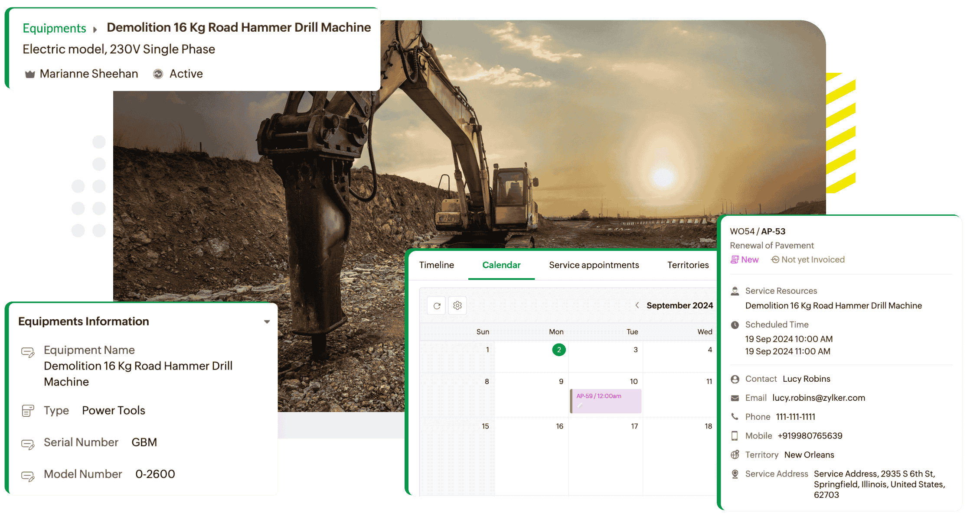Click the Type field icon

(x=28, y=411)
